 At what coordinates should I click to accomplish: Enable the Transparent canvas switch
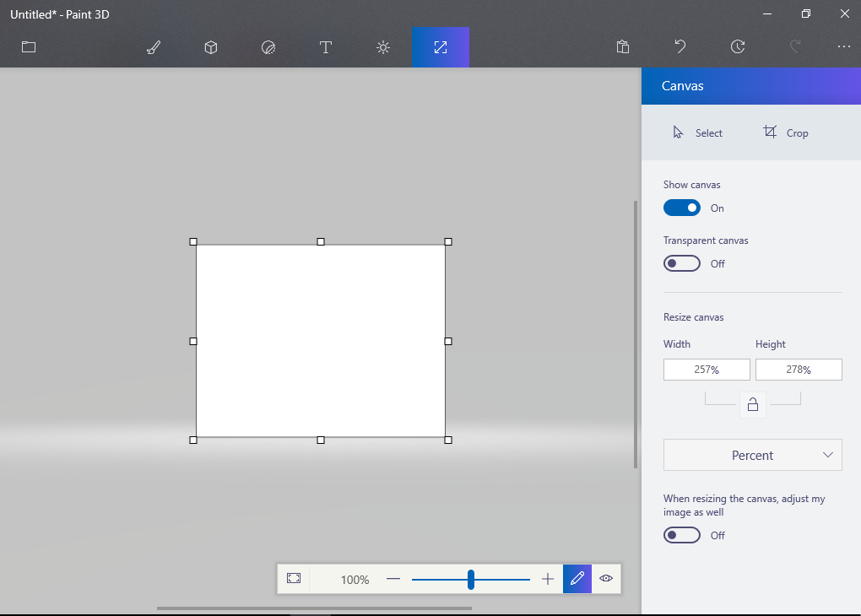682,263
